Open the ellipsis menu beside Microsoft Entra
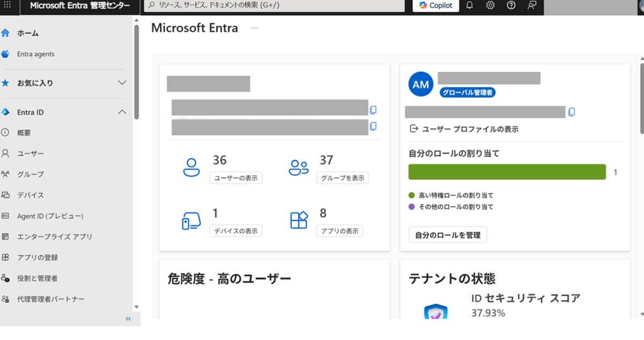This screenshot has height=340, width=644. click(255, 28)
